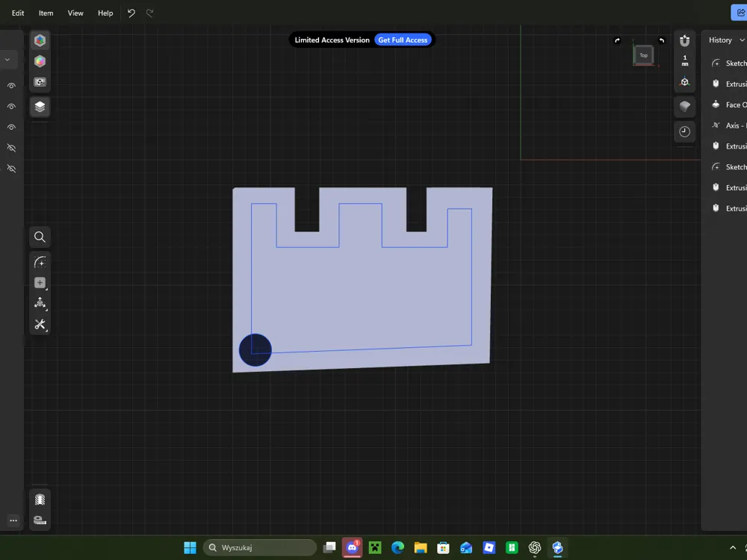Screen dimensions: 747x560
Task: Open the Modeling space cube icon
Action: (x=40, y=40)
